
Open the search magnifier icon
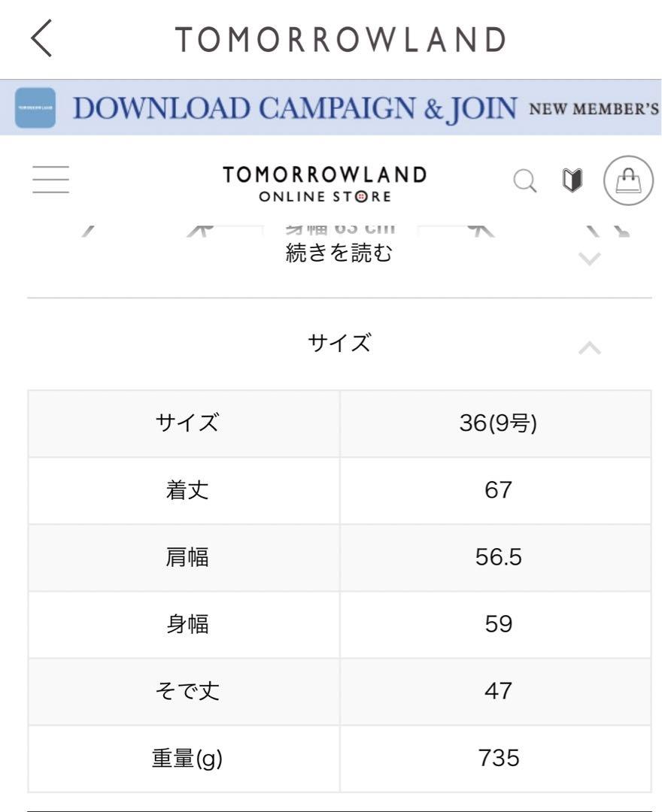tap(525, 180)
